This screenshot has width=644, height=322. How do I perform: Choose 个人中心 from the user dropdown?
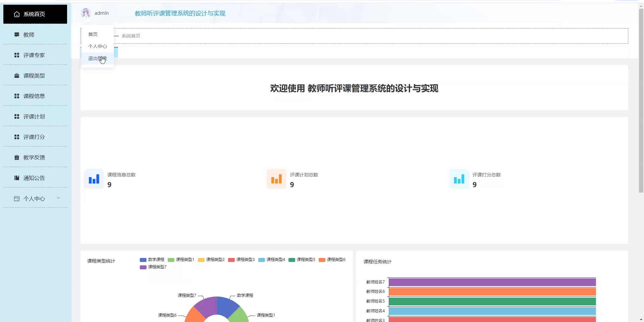click(x=97, y=46)
